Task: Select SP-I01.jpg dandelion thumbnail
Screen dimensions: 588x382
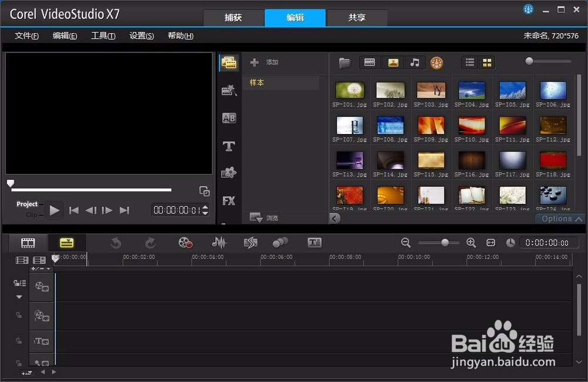Action: click(x=349, y=91)
